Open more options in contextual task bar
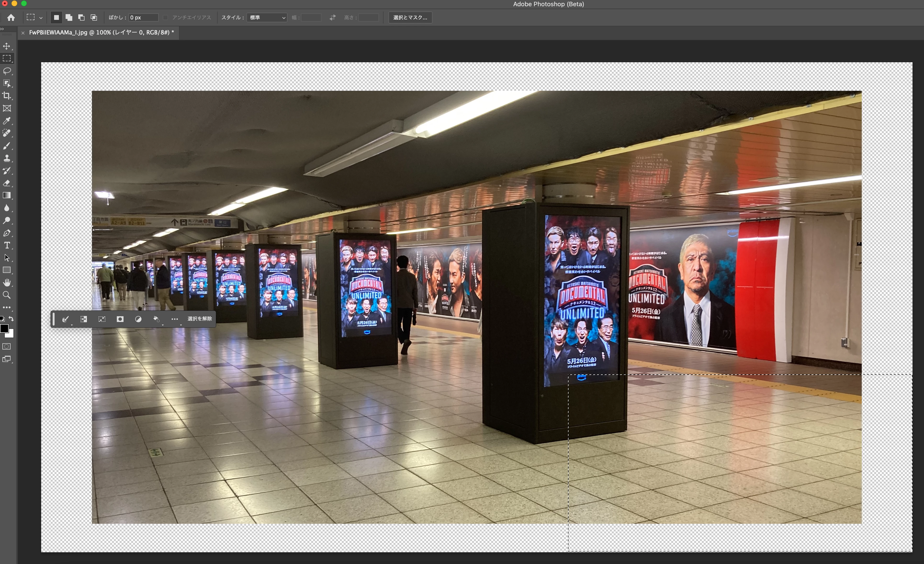 click(174, 319)
